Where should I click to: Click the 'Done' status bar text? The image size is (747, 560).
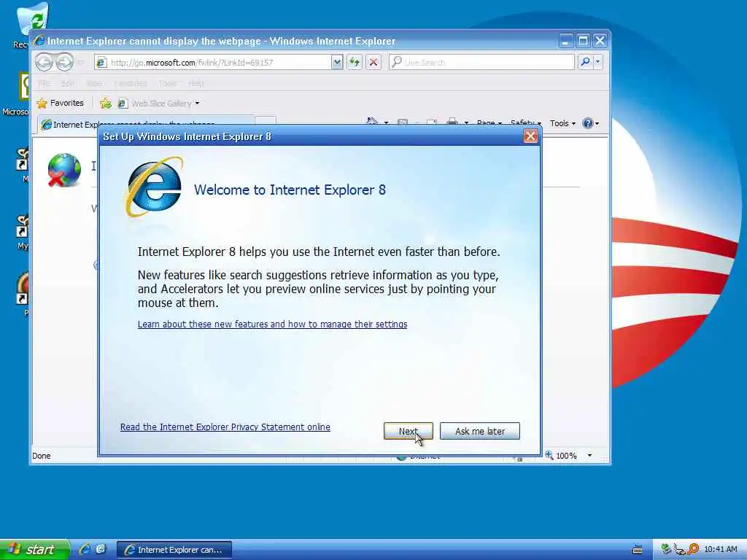(x=42, y=456)
